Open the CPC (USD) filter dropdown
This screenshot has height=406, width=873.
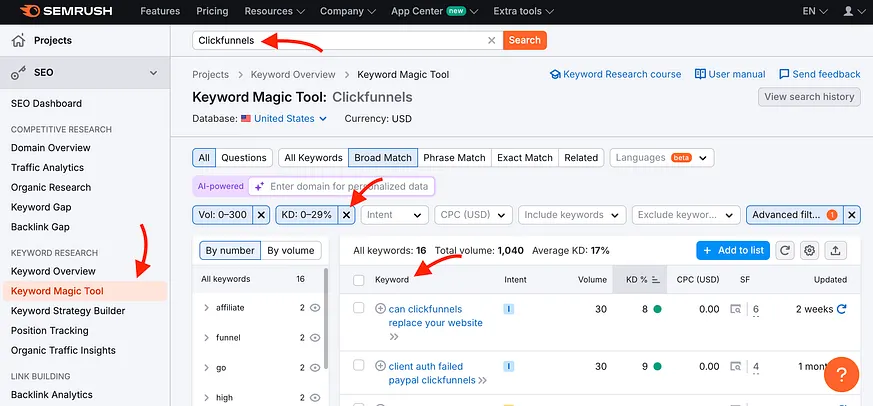click(x=473, y=215)
